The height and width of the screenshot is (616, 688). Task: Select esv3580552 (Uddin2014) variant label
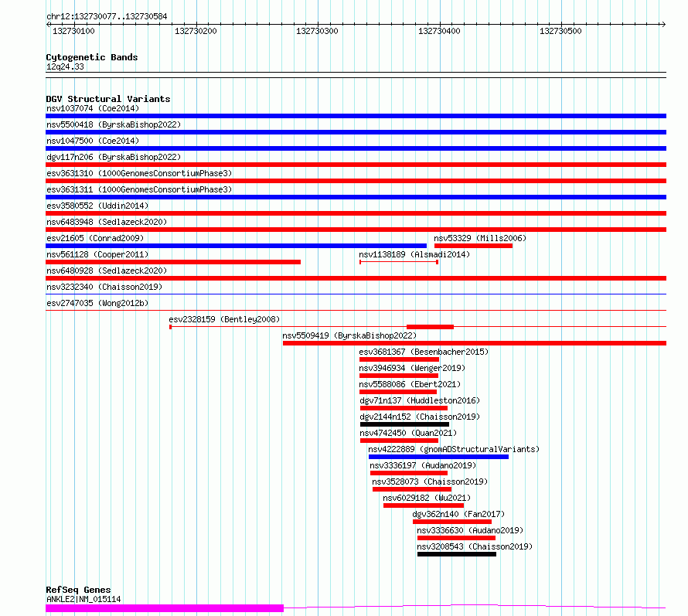click(x=97, y=206)
